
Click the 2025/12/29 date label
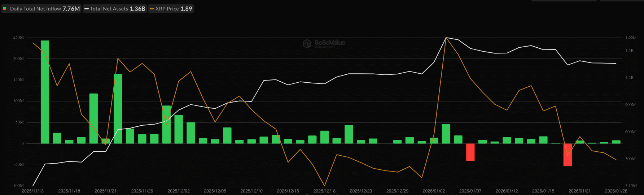(x=397, y=191)
